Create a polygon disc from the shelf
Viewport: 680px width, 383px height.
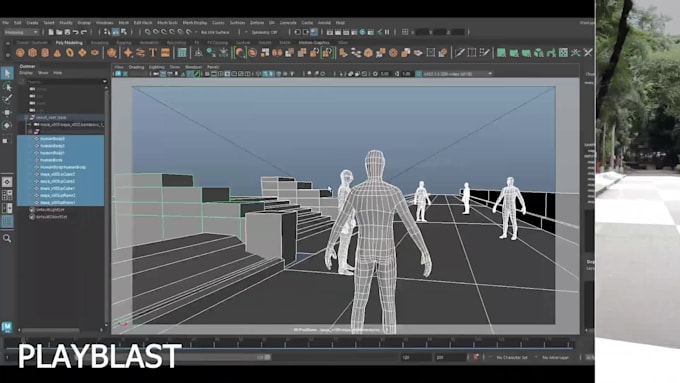pos(95,53)
